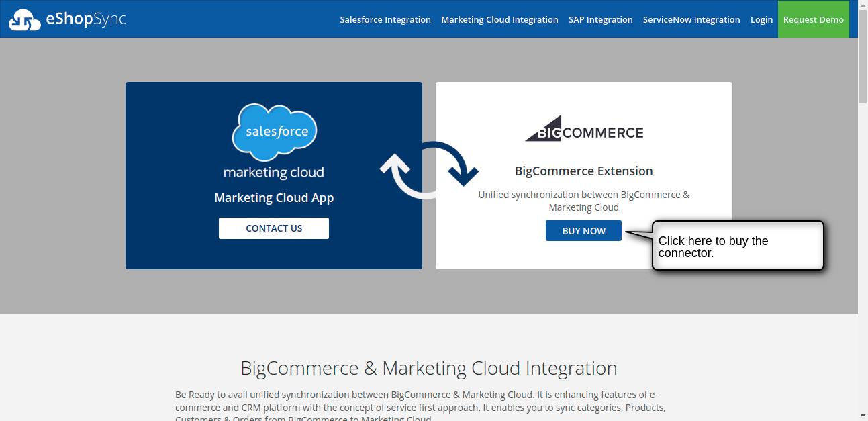Click the green Request Demo button
Screen dimensions: 868x421
(x=814, y=19)
